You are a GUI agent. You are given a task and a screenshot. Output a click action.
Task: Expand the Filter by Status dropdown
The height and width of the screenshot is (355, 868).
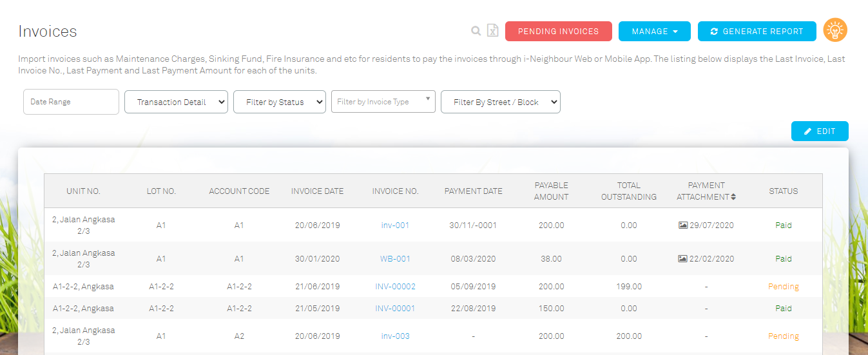coord(280,102)
